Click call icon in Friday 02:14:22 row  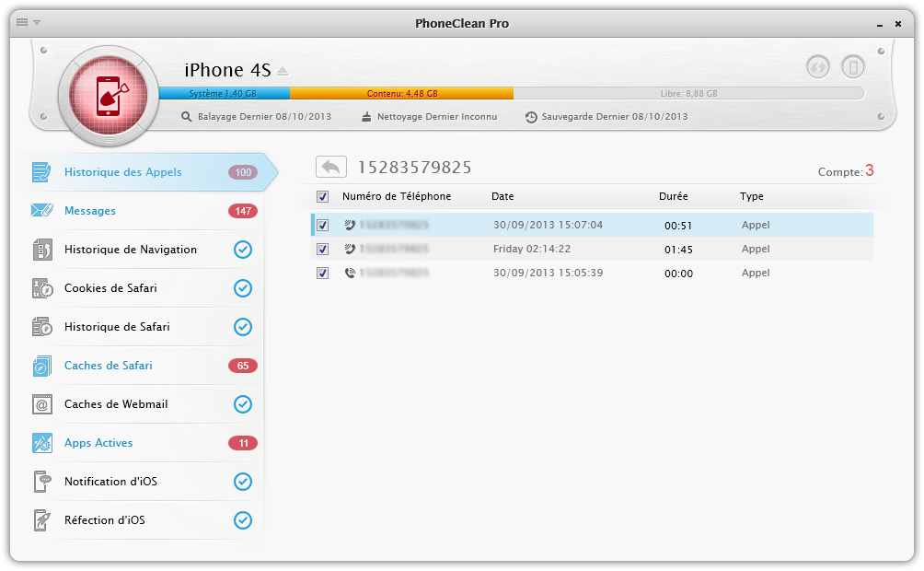click(x=350, y=249)
